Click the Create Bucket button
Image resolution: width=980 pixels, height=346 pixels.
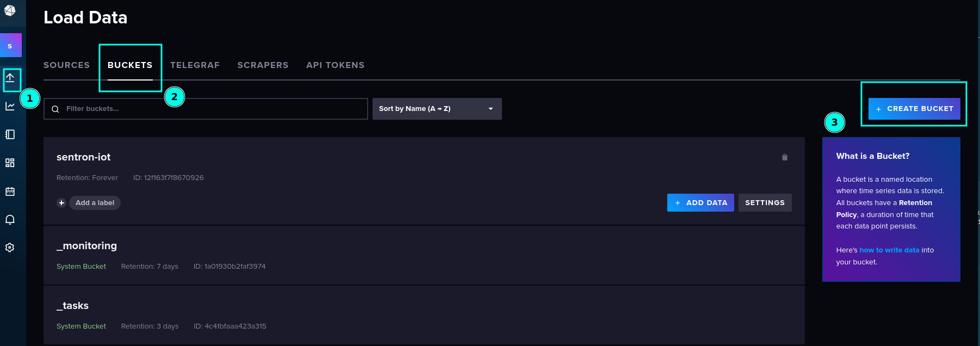point(914,109)
